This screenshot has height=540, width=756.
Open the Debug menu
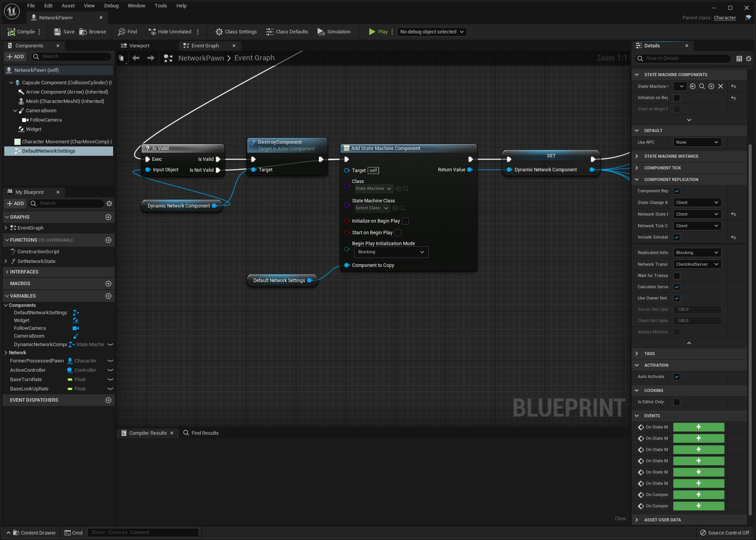[111, 6]
